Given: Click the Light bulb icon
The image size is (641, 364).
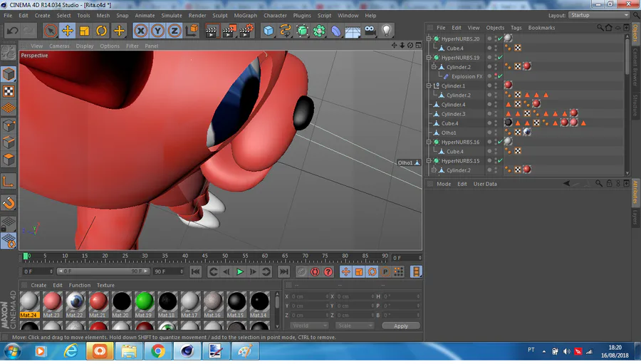Looking at the screenshot, I should point(387,31).
